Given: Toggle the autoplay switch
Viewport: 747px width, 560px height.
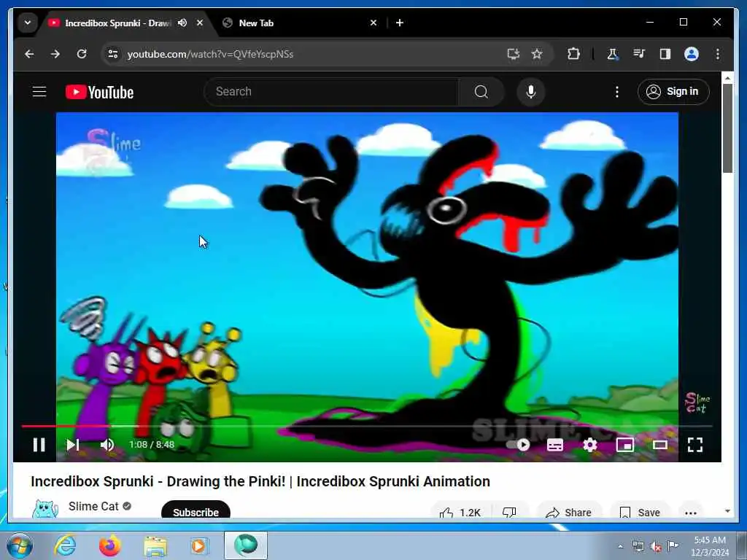Looking at the screenshot, I should [518, 445].
